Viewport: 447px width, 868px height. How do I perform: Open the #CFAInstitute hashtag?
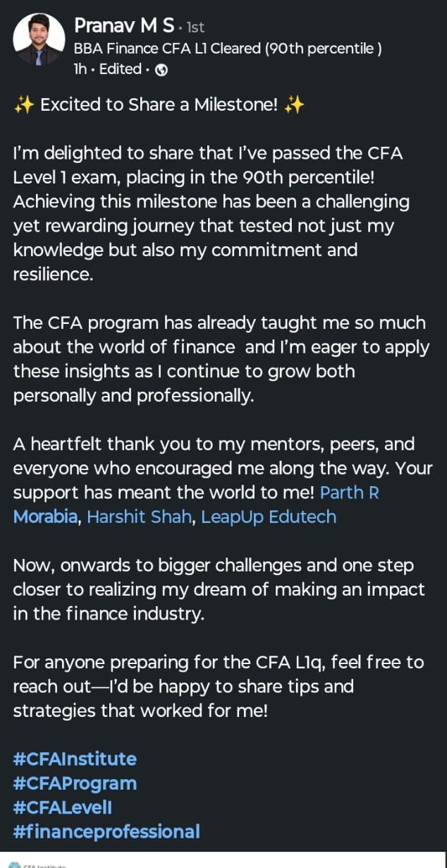[75, 759]
